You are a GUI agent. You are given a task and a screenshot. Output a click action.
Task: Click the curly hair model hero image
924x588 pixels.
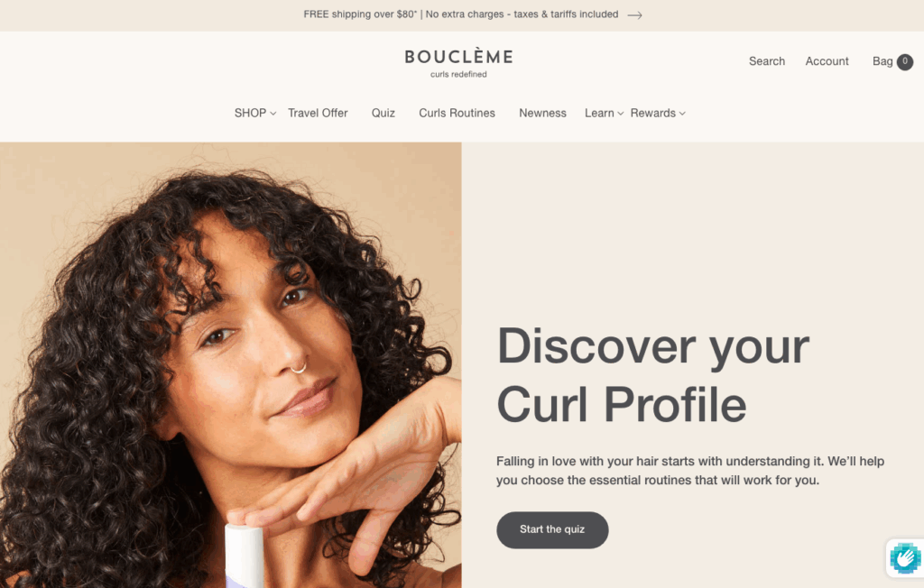click(230, 364)
